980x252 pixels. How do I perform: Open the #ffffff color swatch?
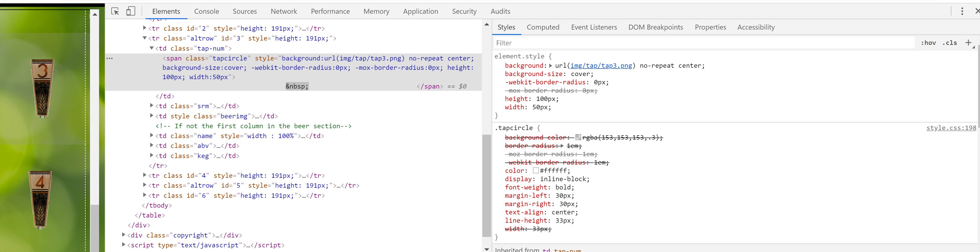pos(536,171)
